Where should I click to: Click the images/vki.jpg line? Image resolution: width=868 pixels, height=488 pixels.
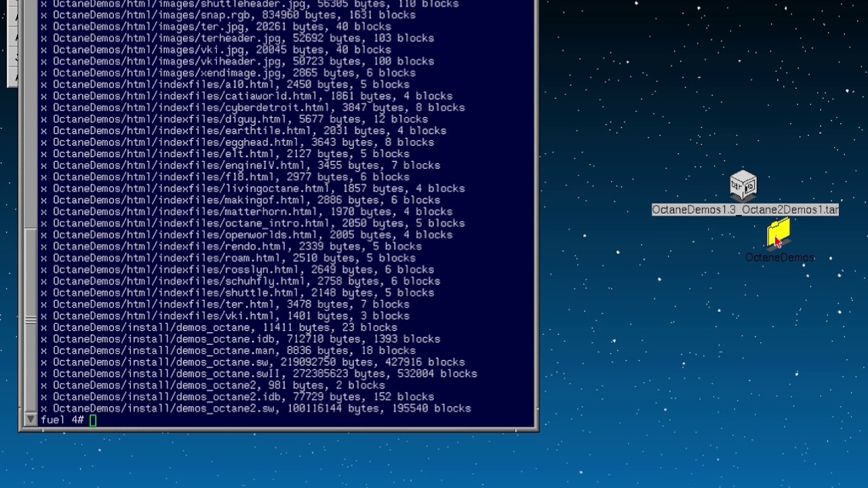(216, 51)
